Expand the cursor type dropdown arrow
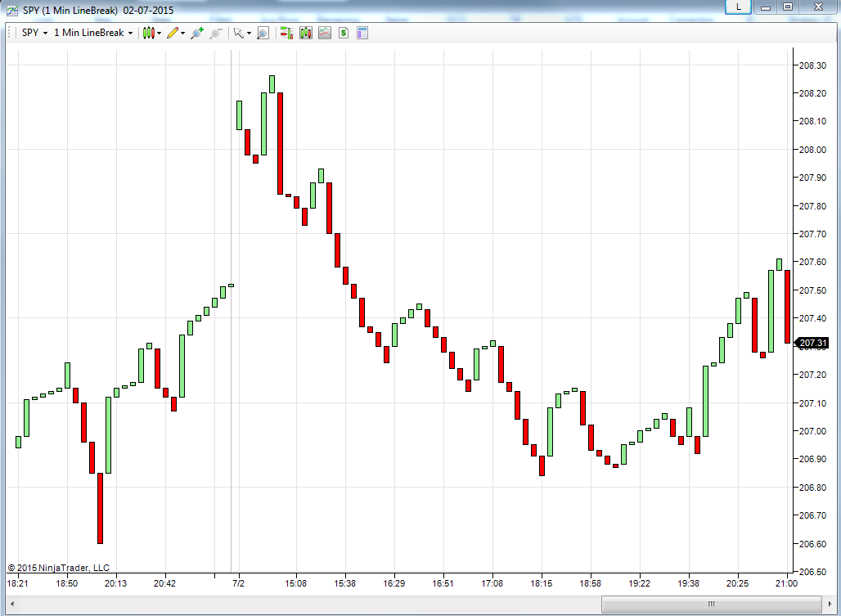The image size is (841, 616). (249, 34)
